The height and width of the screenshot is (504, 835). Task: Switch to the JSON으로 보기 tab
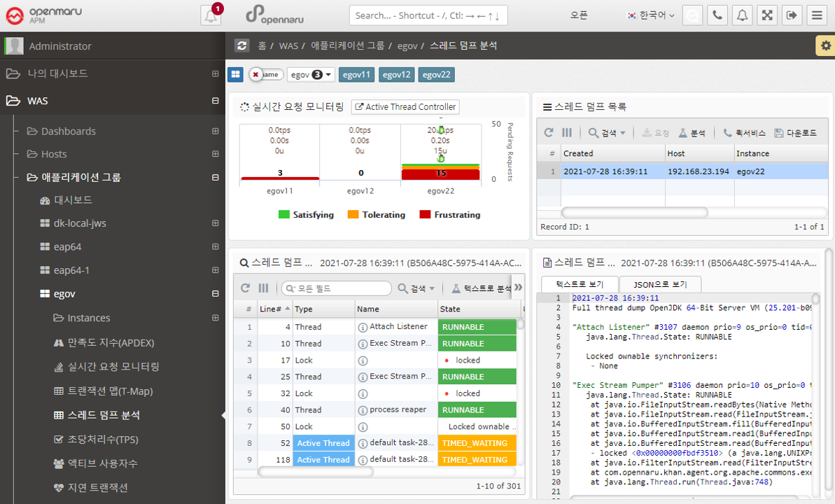click(659, 284)
